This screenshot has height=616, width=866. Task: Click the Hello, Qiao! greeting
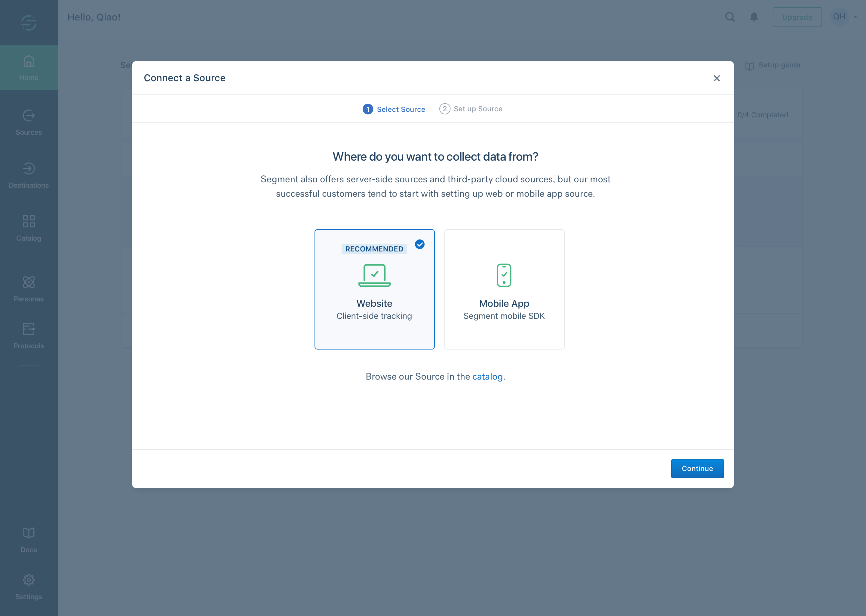(x=94, y=17)
